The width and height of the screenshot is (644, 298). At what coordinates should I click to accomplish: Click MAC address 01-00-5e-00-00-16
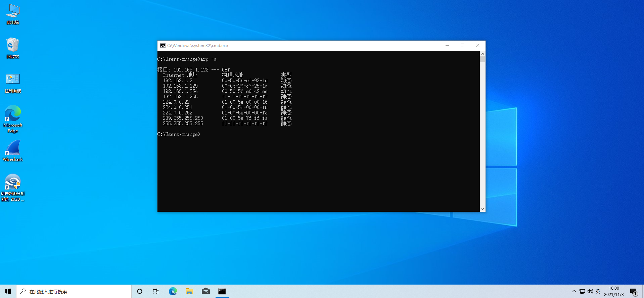(x=245, y=102)
